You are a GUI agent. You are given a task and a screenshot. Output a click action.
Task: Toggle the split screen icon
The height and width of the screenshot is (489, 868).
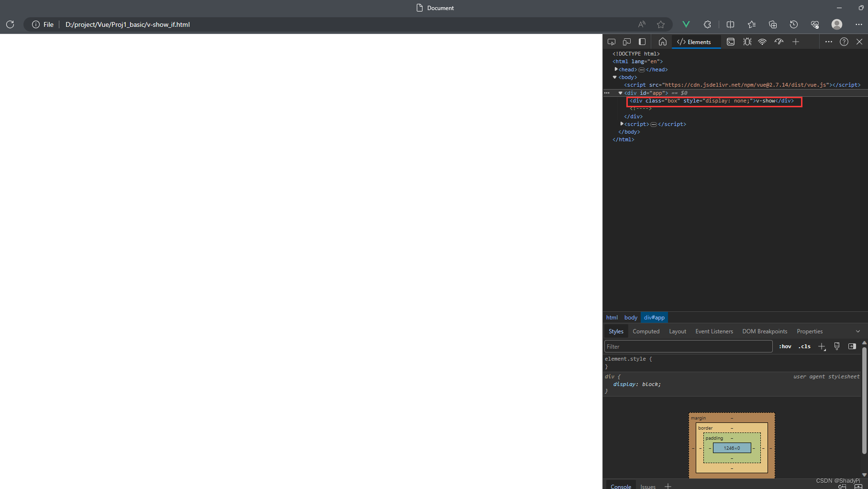pos(730,24)
